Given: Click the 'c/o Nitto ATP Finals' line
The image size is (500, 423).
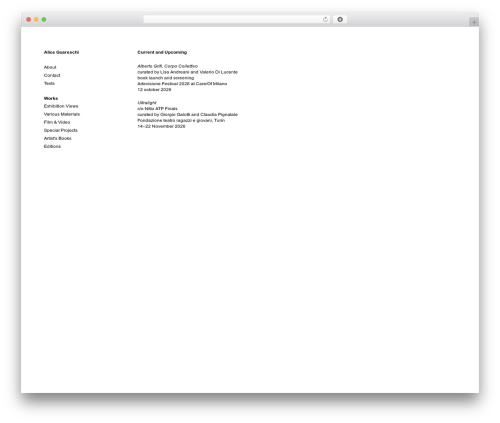Looking at the screenshot, I should [x=157, y=109].
